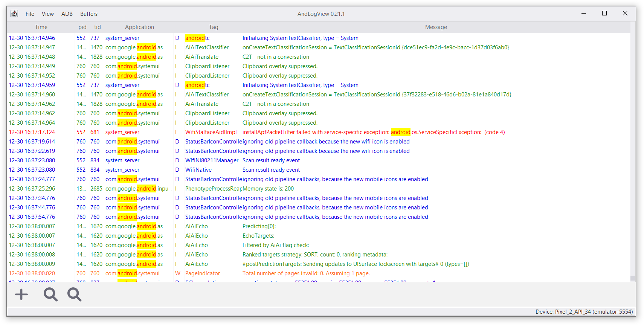Open the ADB menu
The width and height of the screenshot is (644, 325).
pos(67,14)
